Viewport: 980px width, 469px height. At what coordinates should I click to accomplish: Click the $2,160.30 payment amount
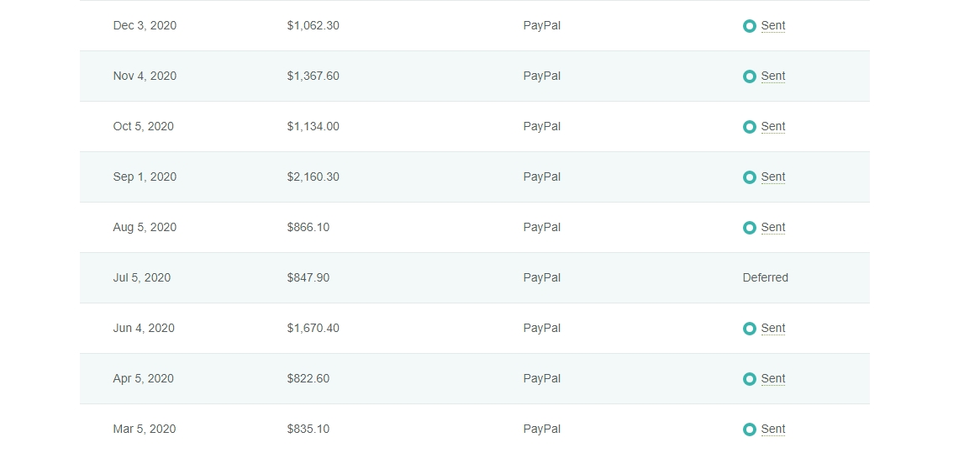click(313, 177)
